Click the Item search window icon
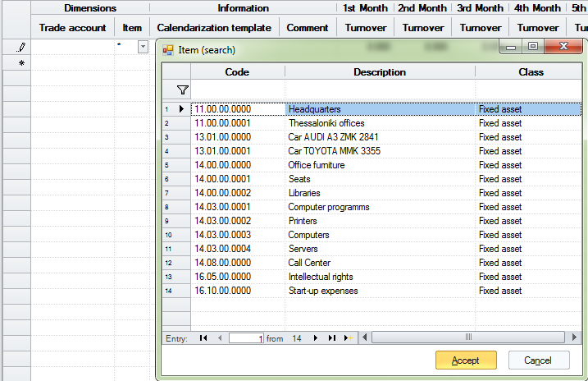The height and width of the screenshot is (381, 588). [x=167, y=50]
